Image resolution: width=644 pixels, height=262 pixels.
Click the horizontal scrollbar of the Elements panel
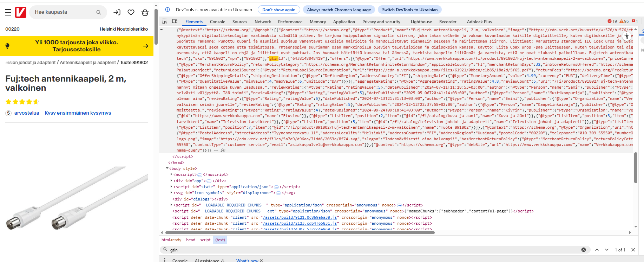300,232
